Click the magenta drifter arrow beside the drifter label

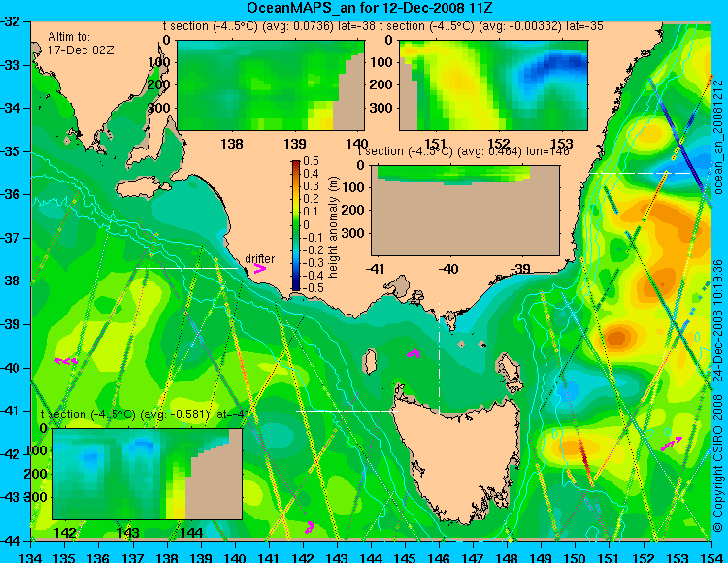click(x=259, y=269)
